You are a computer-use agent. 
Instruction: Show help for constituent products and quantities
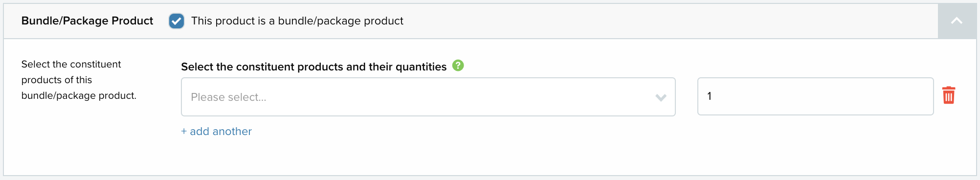458,66
